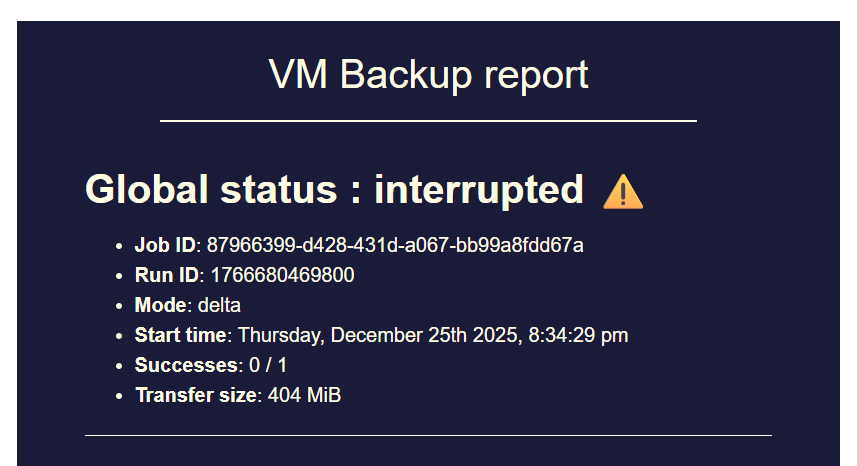Click the bold "Mode" label
The height and width of the screenshot is (466, 857).
[x=160, y=305]
